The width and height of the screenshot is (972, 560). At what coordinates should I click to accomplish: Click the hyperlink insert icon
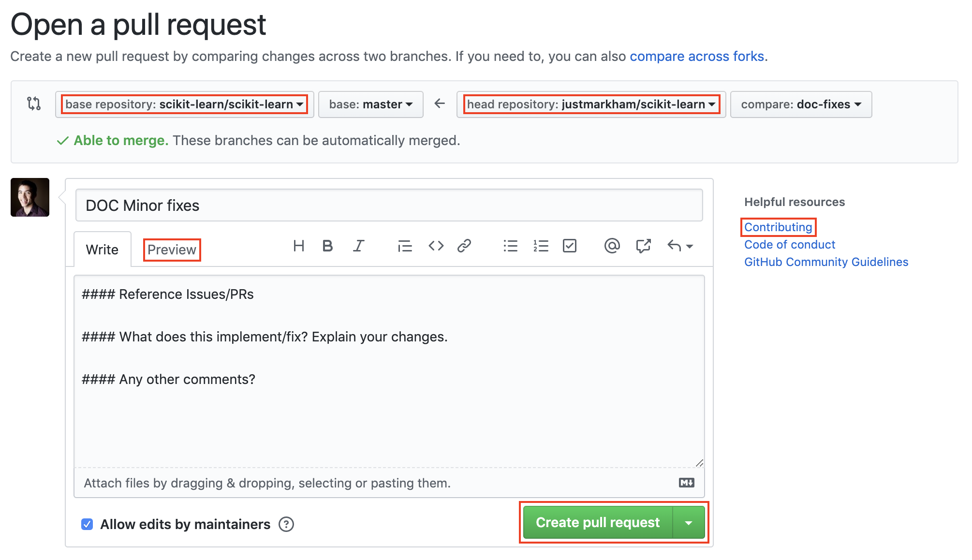pyautogui.click(x=465, y=245)
